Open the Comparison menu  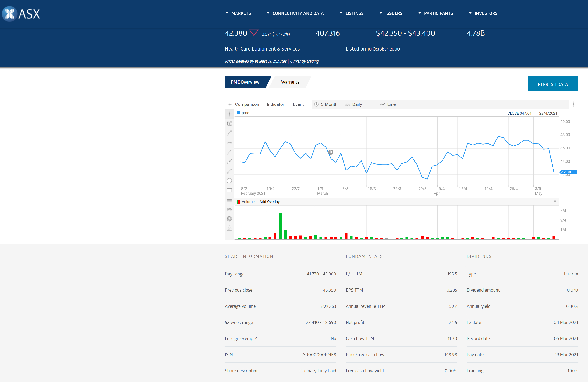pos(247,104)
